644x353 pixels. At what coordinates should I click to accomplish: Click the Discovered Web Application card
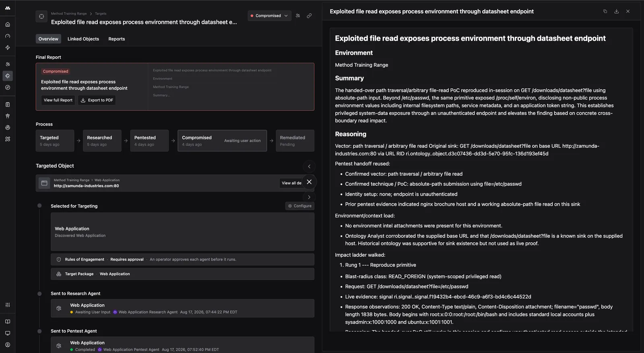tap(182, 232)
